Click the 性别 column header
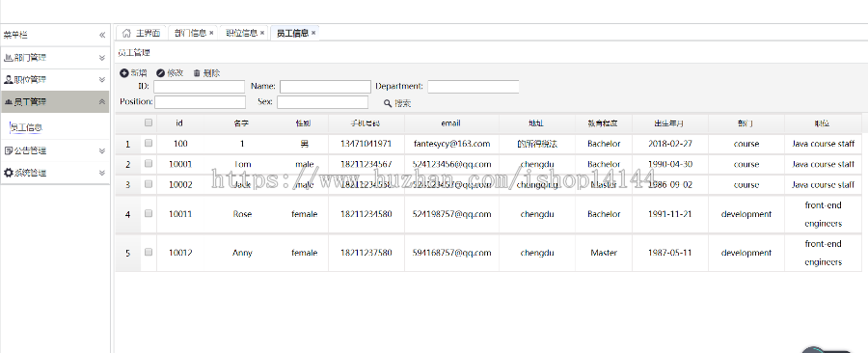 [304, 122]
